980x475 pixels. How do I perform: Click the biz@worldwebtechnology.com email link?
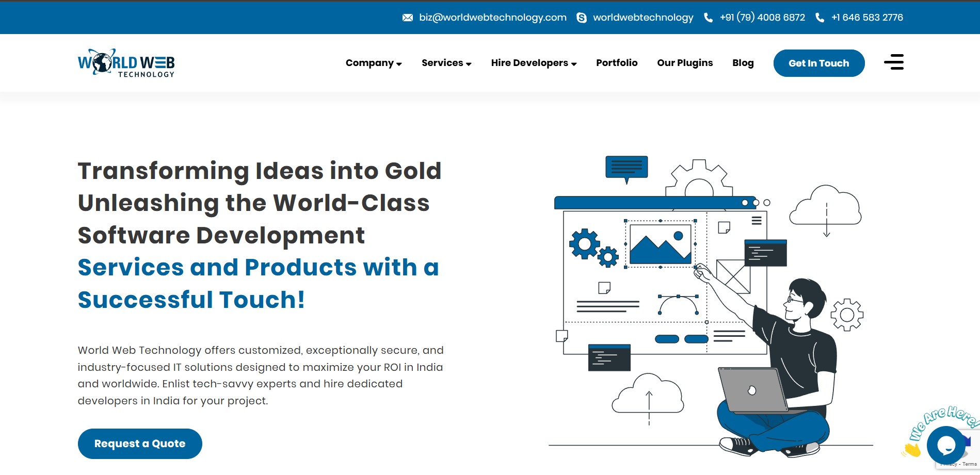tap(492, 18)
